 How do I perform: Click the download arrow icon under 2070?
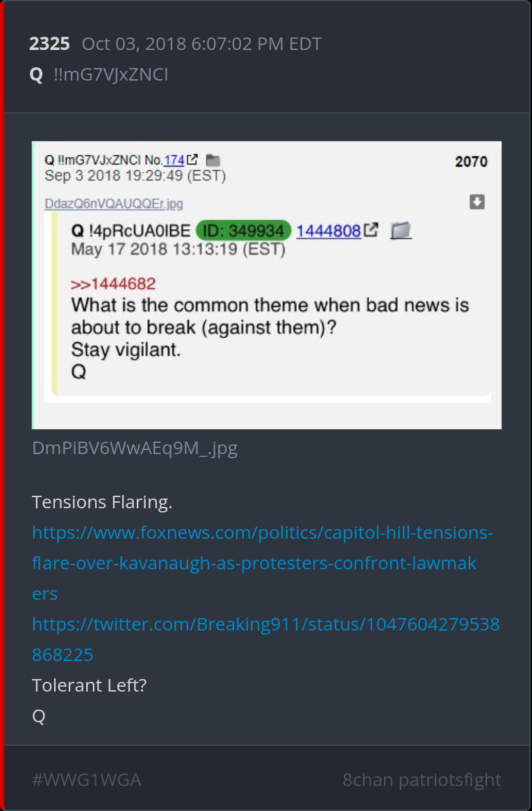click(x=477, y=202)
